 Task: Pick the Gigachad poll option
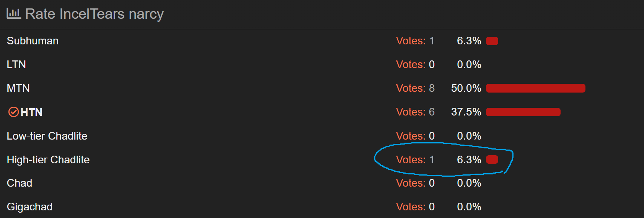point(30,207)
